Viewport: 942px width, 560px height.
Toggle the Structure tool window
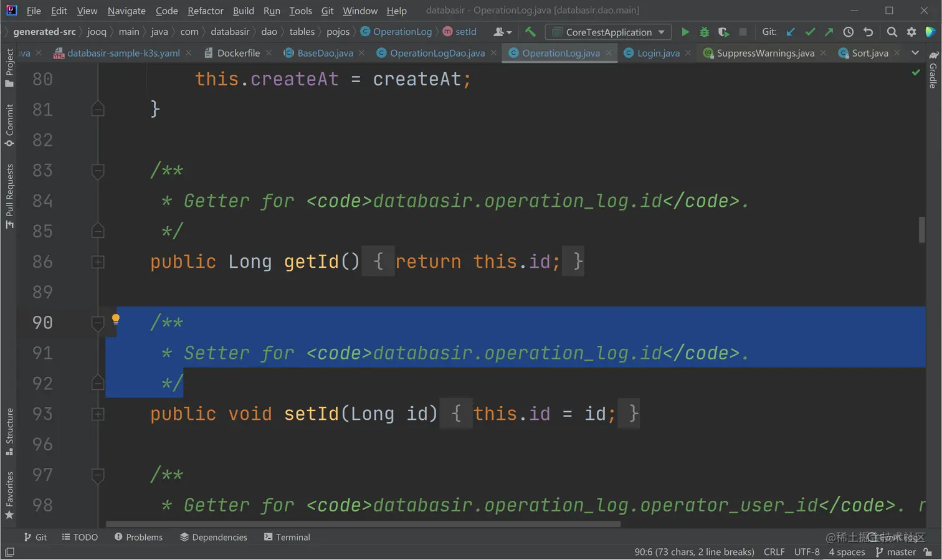click(x=9, y=432)
